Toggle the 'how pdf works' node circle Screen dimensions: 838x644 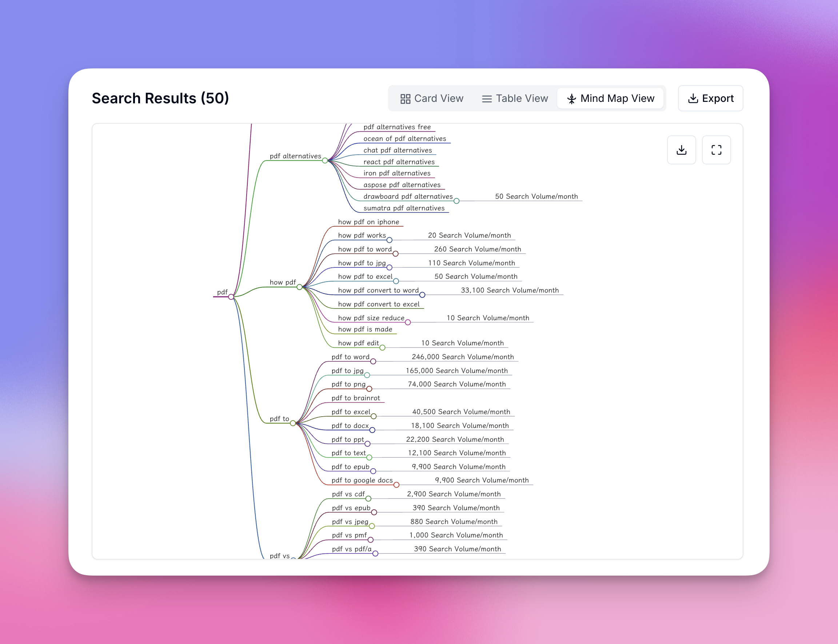tap(389, 240)
